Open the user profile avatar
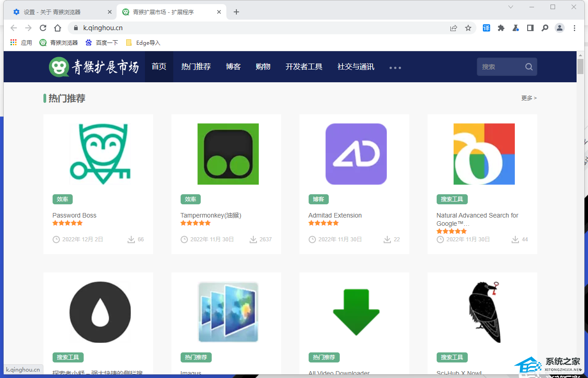Viewport: 588px width, 378px height. 560,28
